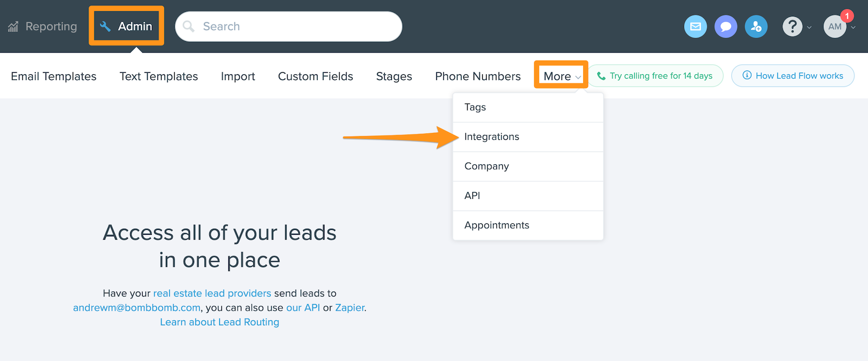Open the Learn about Lead Routing link

pyautogui.click(x=220, y=322)
